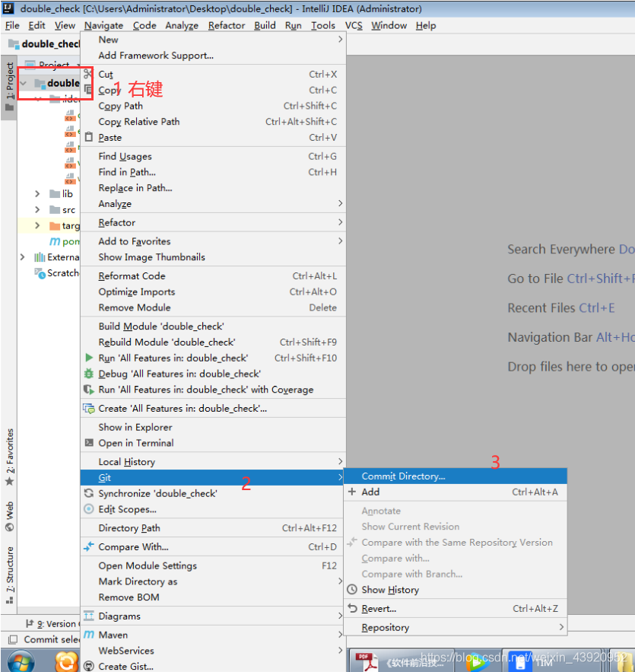Viewport: 635px width, 672px height.
Task: Choose Directory Path entry
Action: [x=213, y=528]
